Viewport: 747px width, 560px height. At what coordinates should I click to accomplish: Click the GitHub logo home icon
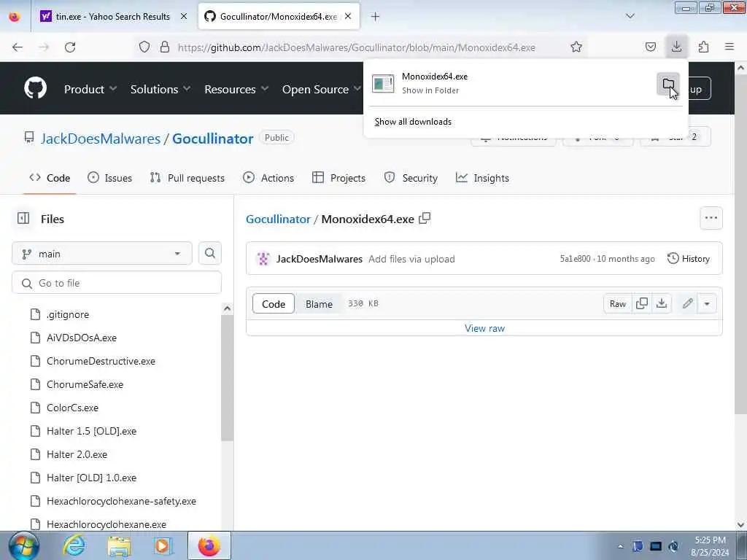[x=36, y=88]
